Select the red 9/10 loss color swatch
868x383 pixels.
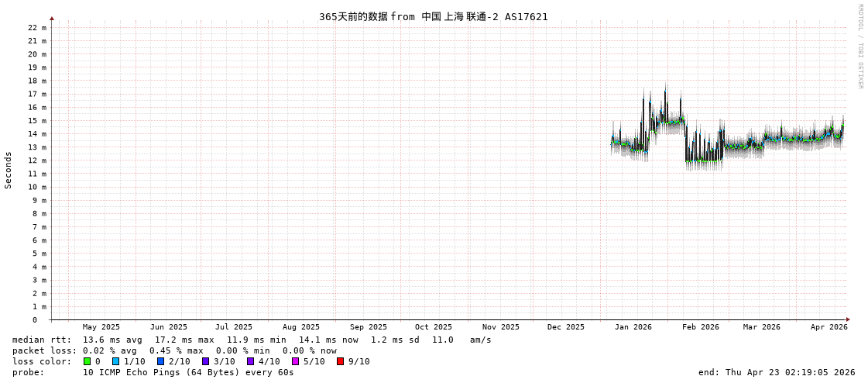(x=340, y=361)
